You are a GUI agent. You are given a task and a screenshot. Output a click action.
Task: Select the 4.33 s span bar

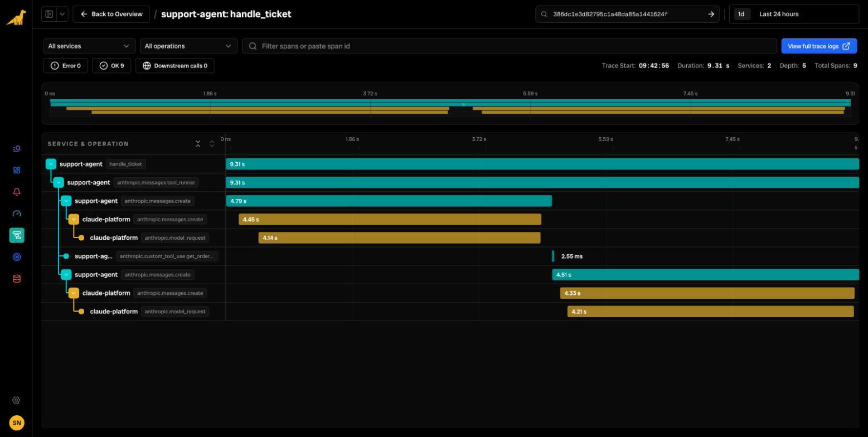coord(707,293)
